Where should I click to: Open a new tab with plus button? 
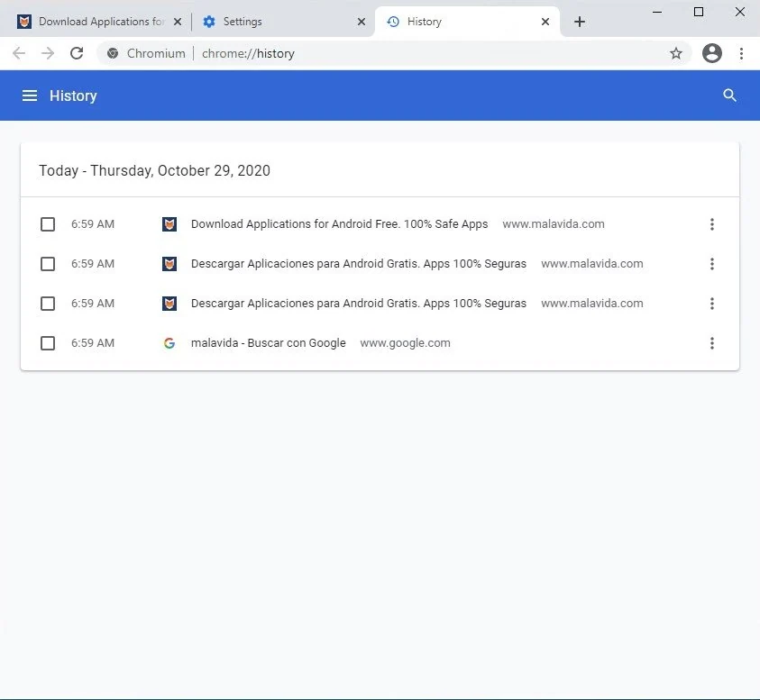coord(579,22)
